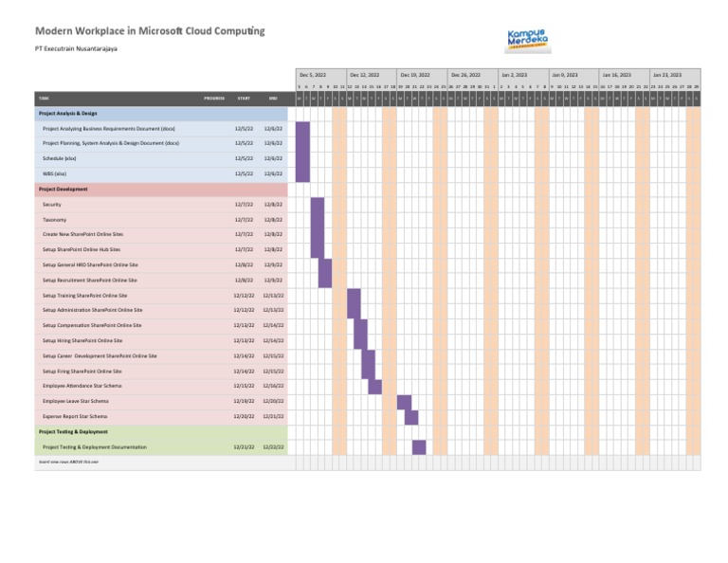Screen dimensions: 728x563
Task: Select the END column header
Action: coord(273,98)
